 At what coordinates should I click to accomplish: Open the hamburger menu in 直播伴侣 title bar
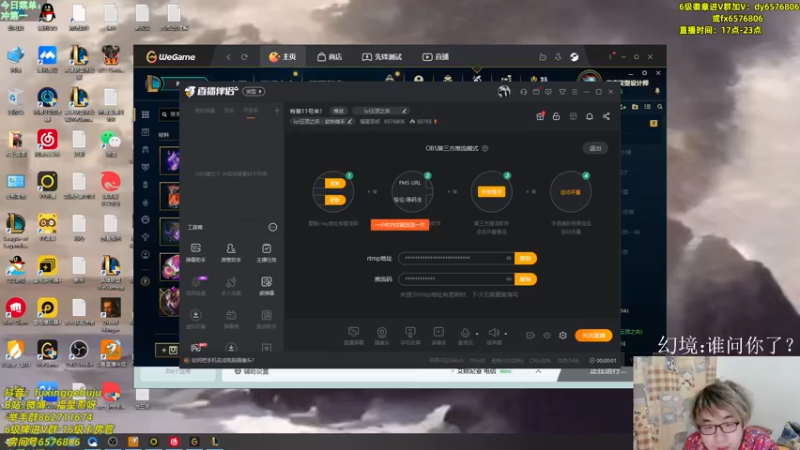574,92
